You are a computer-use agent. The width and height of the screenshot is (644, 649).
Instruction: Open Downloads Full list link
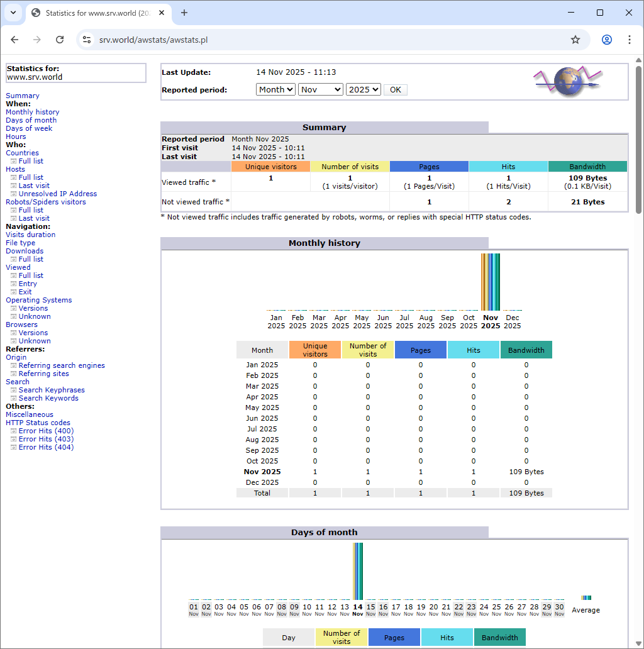tap(31, 260)
